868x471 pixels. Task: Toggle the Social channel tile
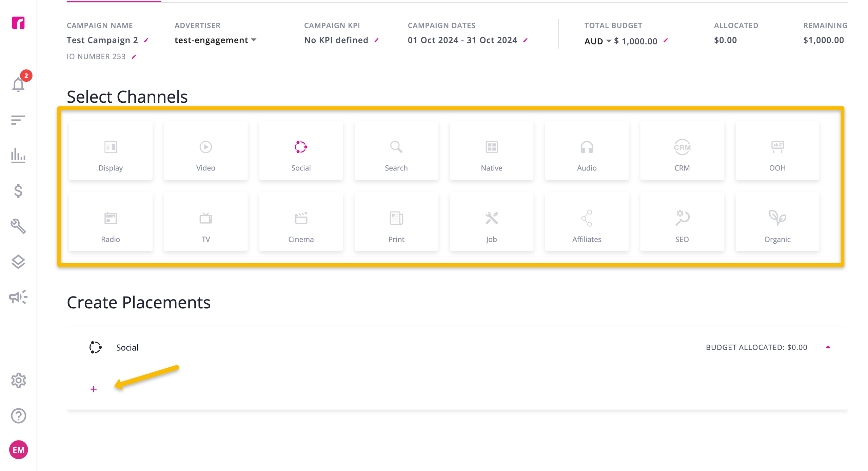[301, 151]
